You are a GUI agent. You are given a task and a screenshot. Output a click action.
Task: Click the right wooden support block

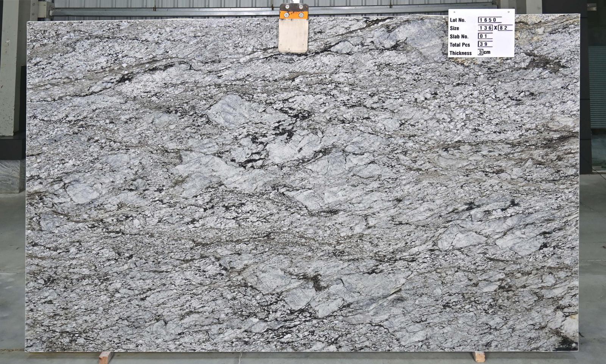pyautogui.click(x=479, y=356)
